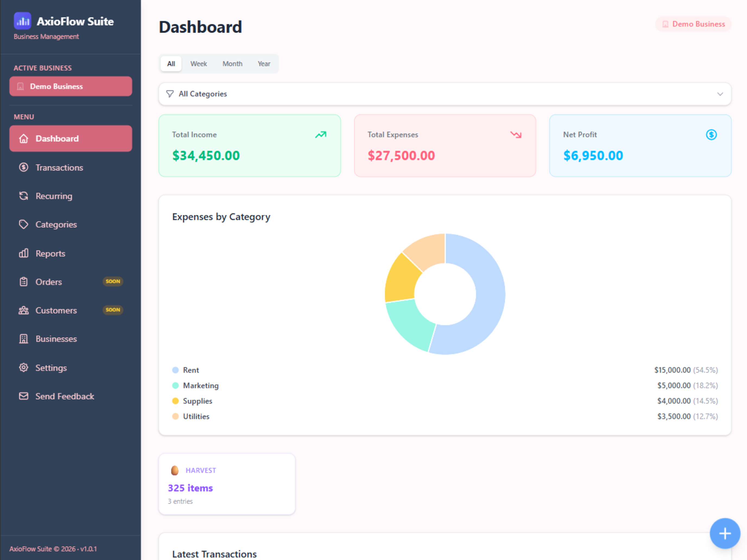Screen dimensions: 747x560
Task: Click the Send Feedback link
Action: (71, 396)
